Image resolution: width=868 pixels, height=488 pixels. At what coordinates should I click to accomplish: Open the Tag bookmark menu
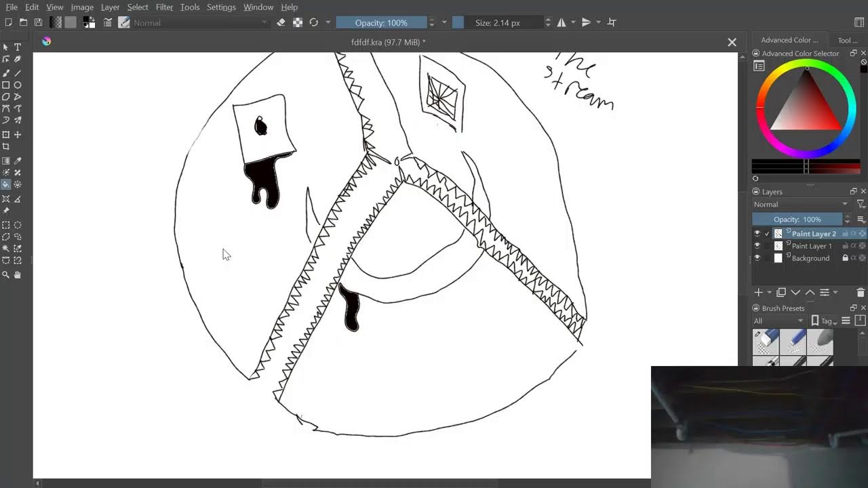823,321
